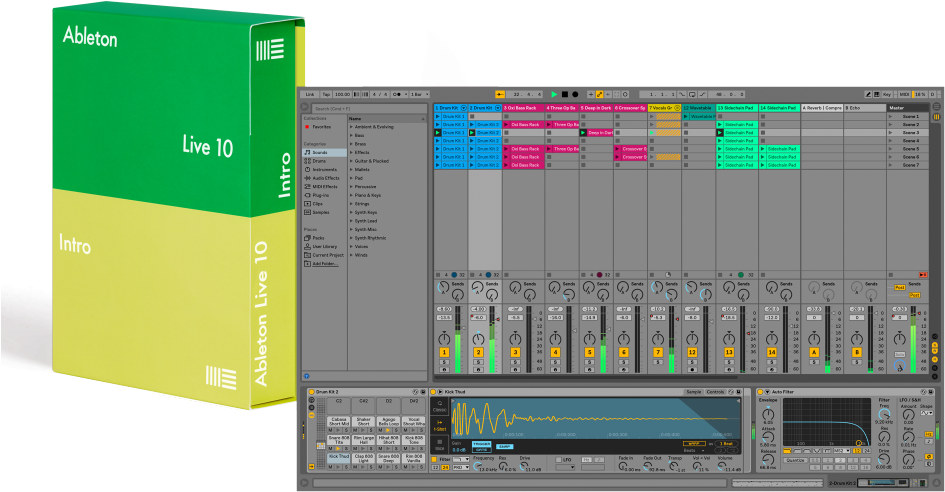Open the Controls tab in Kick Thud

click(x=715, y=392)
